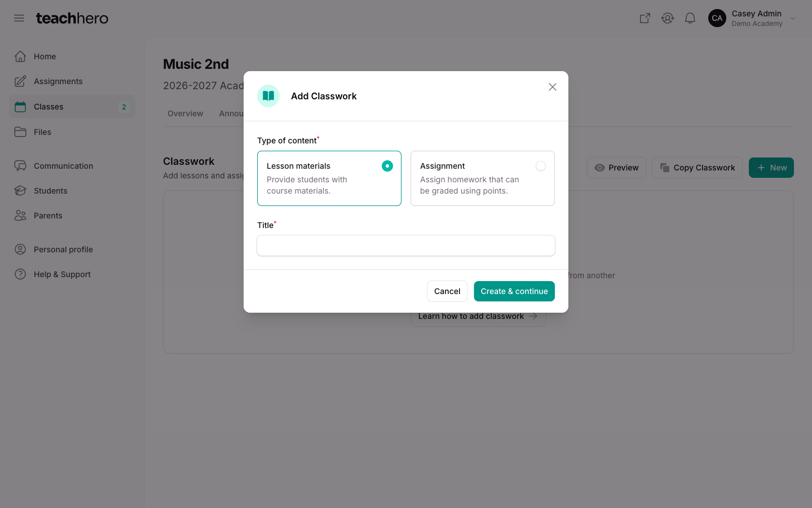Open Files in sidebar
This screenshot has height=508, width=812.
72,132
